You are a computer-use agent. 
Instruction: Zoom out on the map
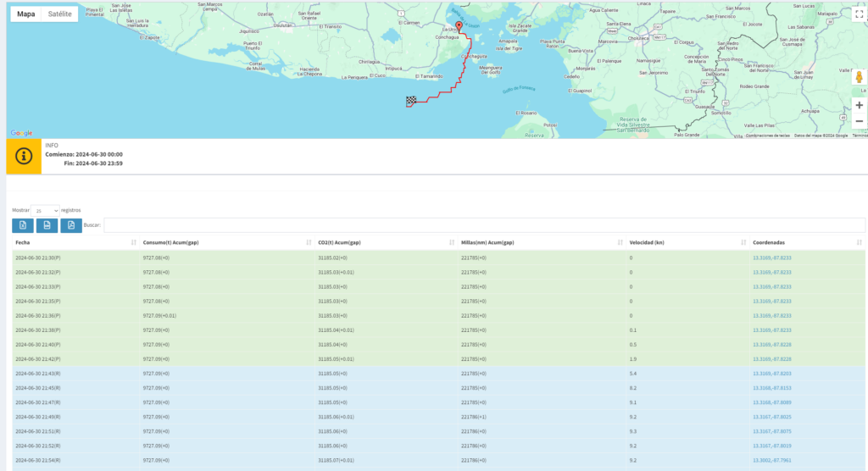(859, 121)
